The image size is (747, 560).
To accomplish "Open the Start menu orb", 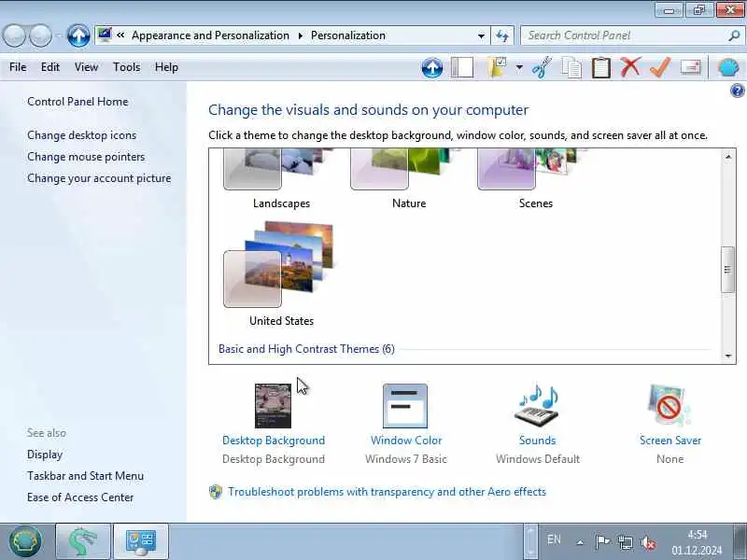I will tap(25, 541).
